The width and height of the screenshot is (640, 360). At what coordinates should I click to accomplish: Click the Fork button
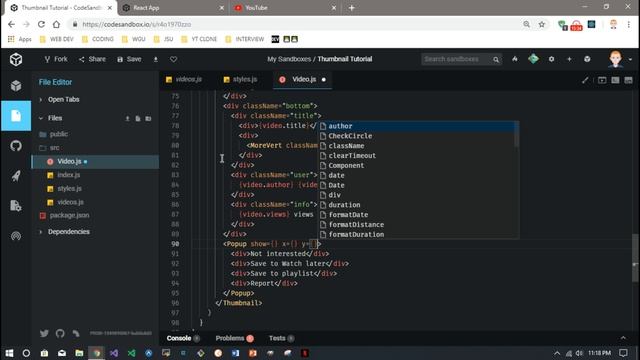coord(56,60)
